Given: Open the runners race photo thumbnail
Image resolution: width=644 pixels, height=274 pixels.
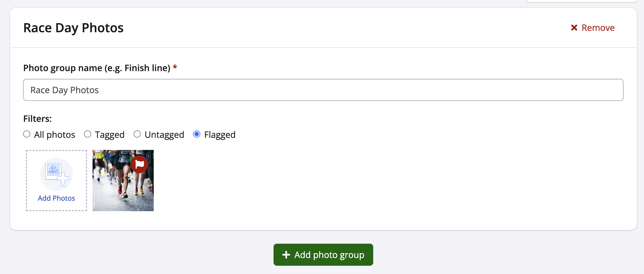Looking at the screenshot, I should [118, 187].
